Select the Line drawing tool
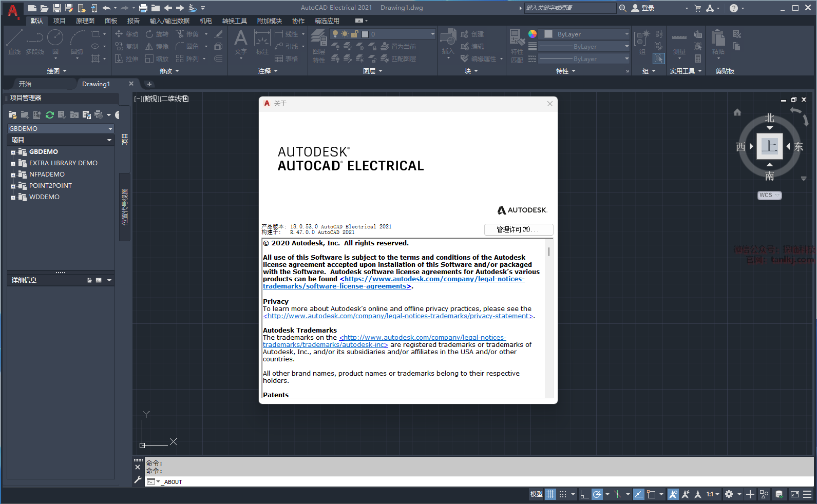 [x=14, y=42]
